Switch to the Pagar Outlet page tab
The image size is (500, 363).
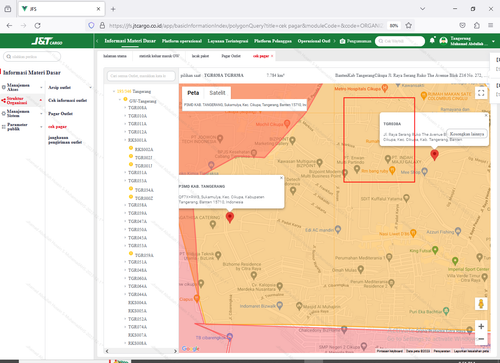click(231, 56)
